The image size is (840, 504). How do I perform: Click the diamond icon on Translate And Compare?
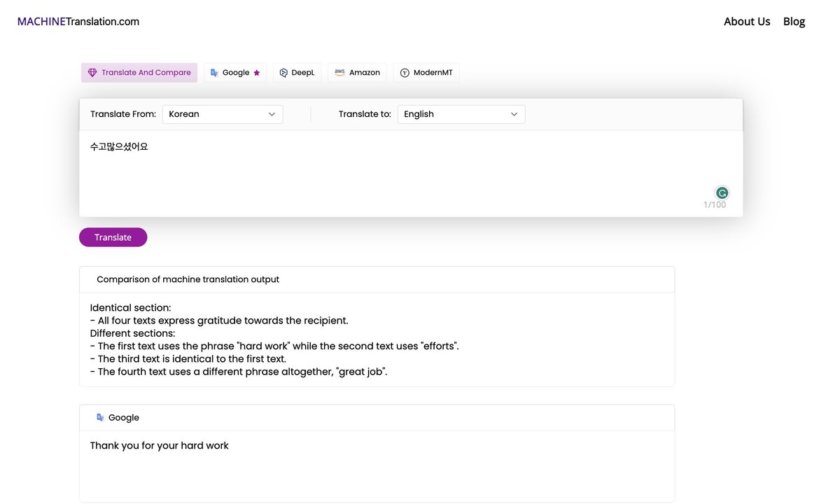[92, 73]
